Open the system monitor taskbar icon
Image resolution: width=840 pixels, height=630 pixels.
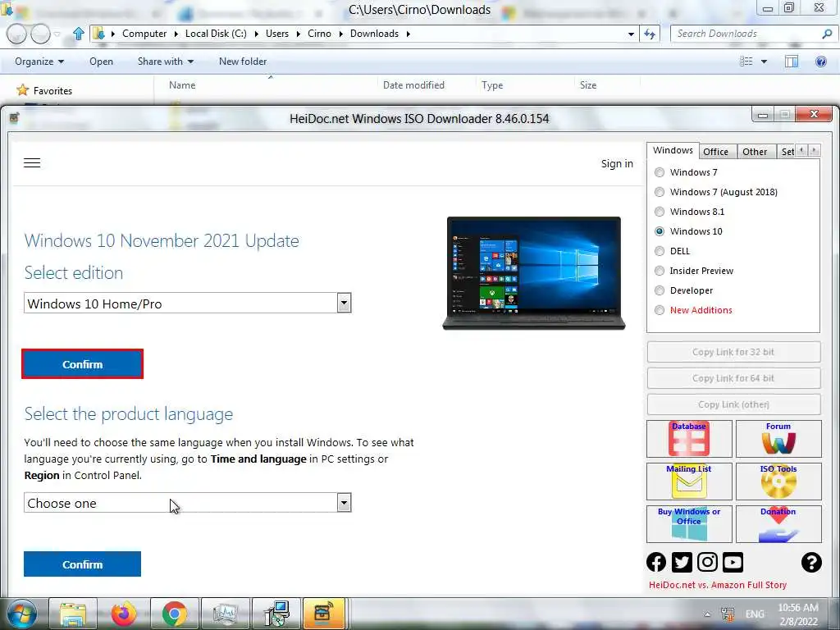(226, 614)
